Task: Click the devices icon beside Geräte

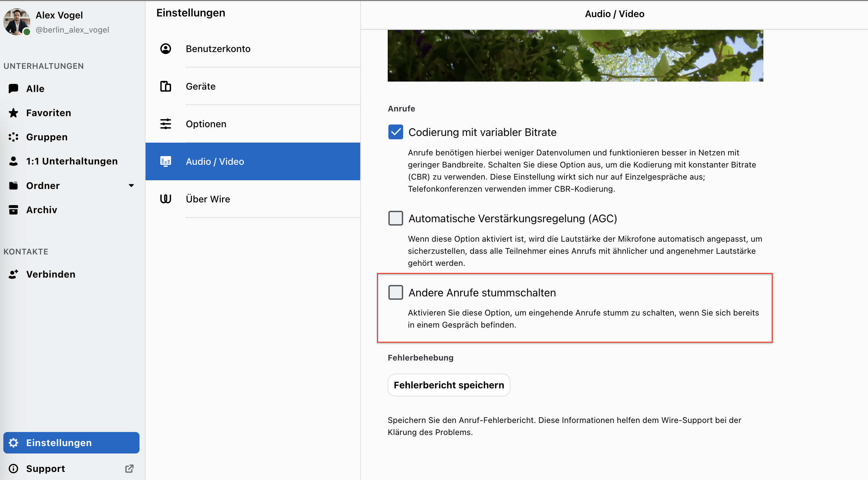Action: pos(165,86)
